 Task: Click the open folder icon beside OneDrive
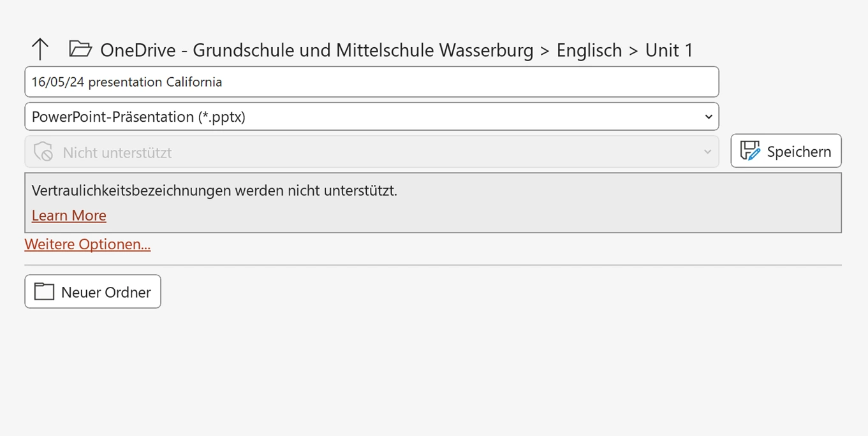coord(80,49)
